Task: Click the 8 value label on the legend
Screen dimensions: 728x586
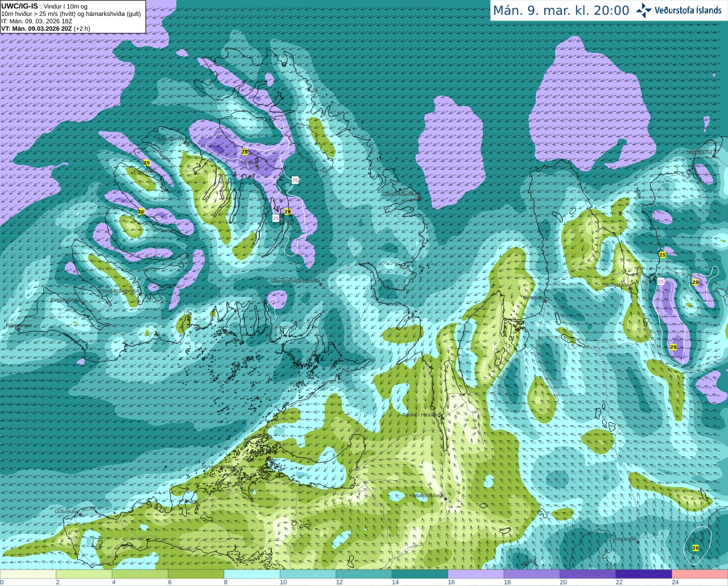Action: tap(226, 582)
